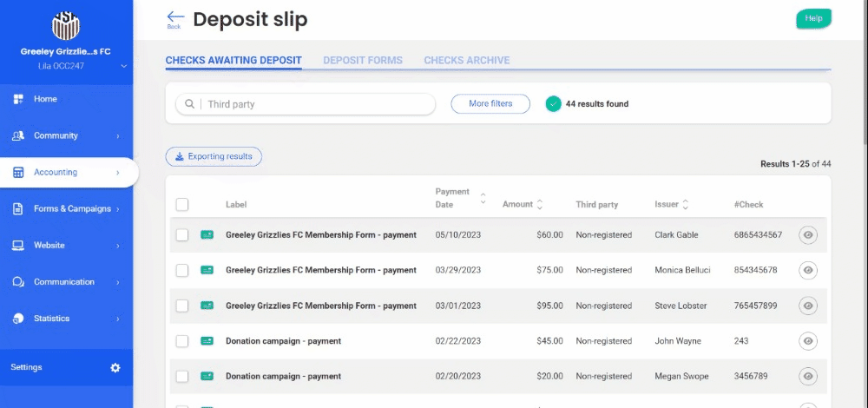View Monica Belluci check with eye icon
Image resolution: width=868 pixels, height=408 pixels.
click(807, 271)
